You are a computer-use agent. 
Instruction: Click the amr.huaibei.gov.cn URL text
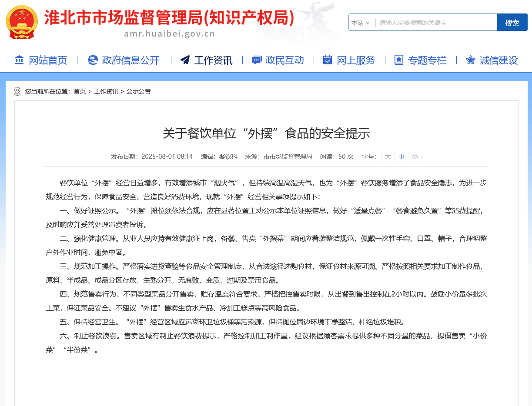[x=169, y=34]
